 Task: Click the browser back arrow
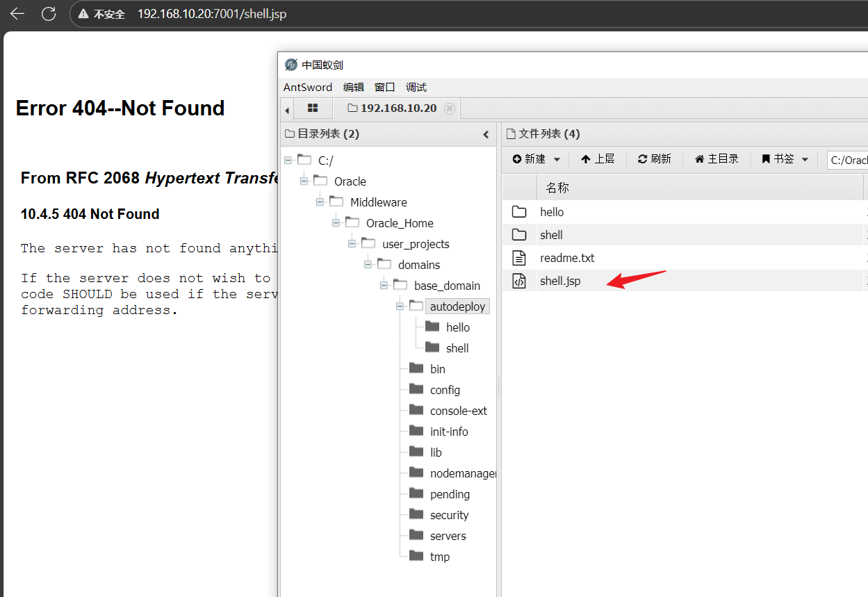tap(17, 14)
